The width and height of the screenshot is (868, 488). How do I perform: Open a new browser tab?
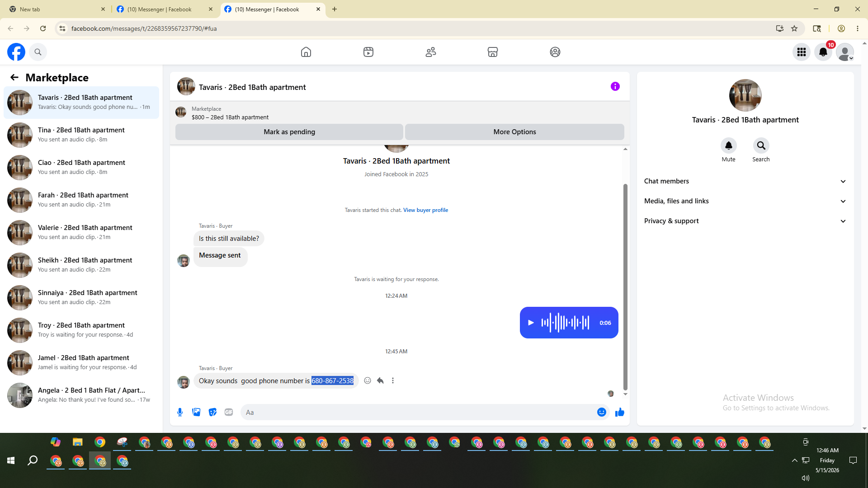click(335, 9)
